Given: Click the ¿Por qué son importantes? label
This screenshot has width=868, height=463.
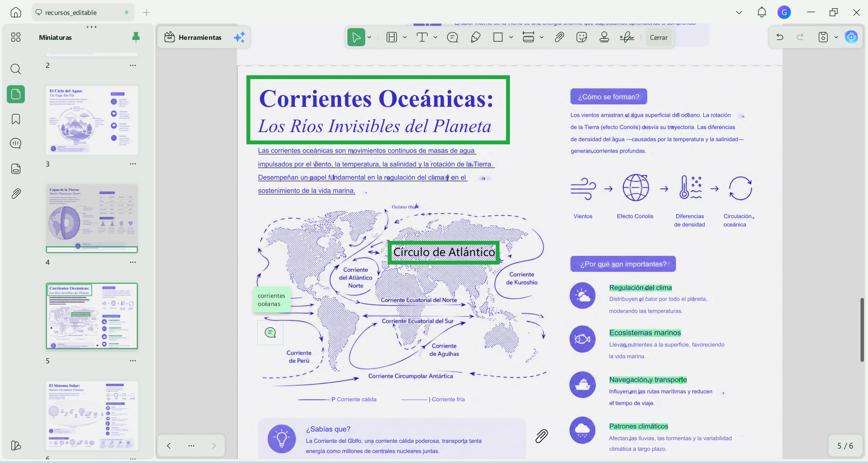Looking at the screenshot, I should [623, 264].
